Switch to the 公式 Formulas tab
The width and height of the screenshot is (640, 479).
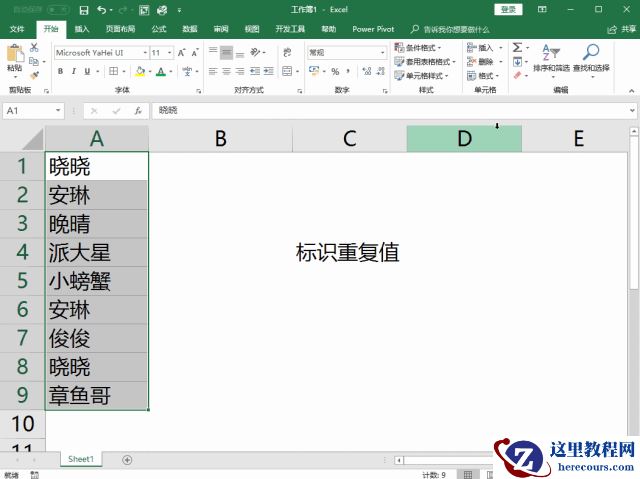pyautogui.click(x=159, y=29)
